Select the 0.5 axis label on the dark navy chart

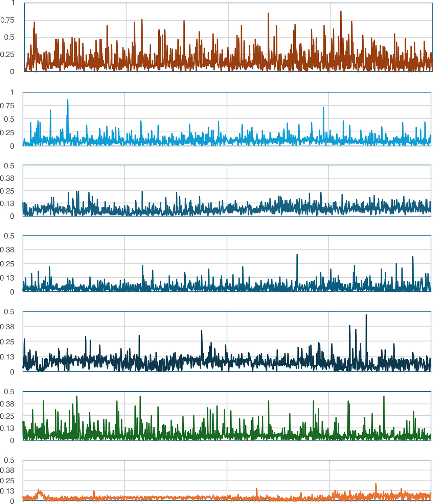click(x=9, y=312)
